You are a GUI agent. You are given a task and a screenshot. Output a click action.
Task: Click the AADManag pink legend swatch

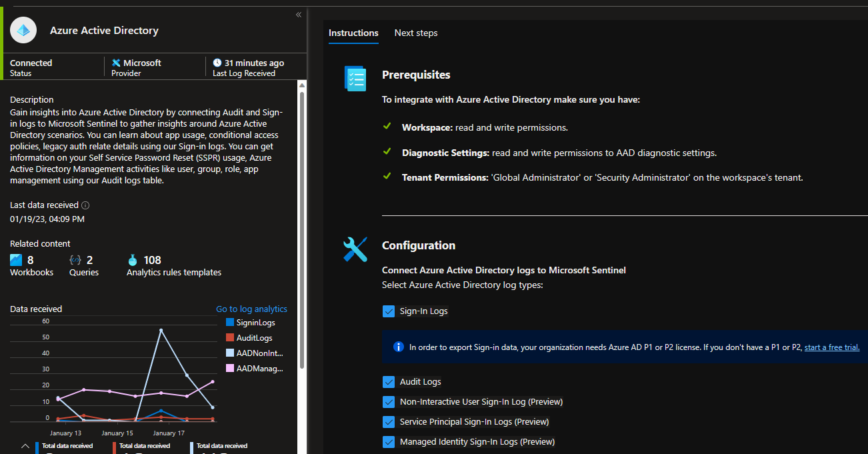[x=230, y=369]
